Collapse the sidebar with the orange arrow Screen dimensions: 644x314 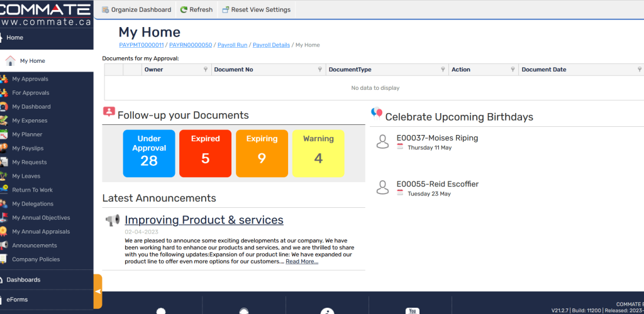click(x=97, y=291)
